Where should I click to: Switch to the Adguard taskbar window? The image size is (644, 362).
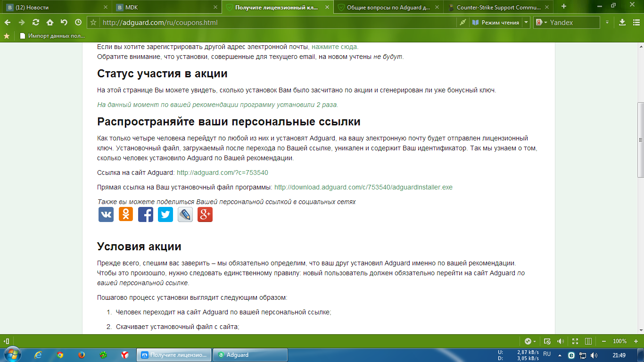pos(250,355)
